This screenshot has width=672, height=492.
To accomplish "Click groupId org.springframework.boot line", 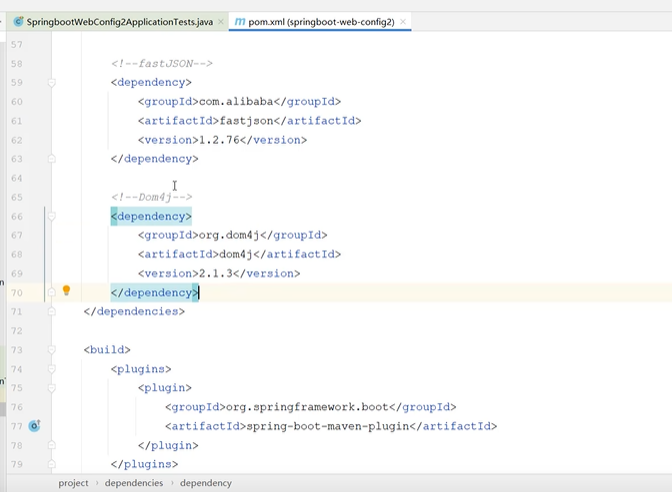I will [310, 407].
